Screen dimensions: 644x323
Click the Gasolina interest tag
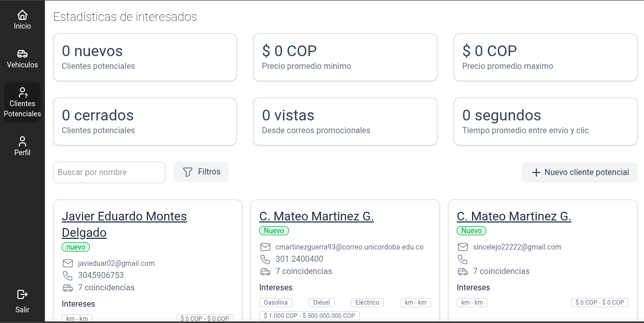click(276, 303)
